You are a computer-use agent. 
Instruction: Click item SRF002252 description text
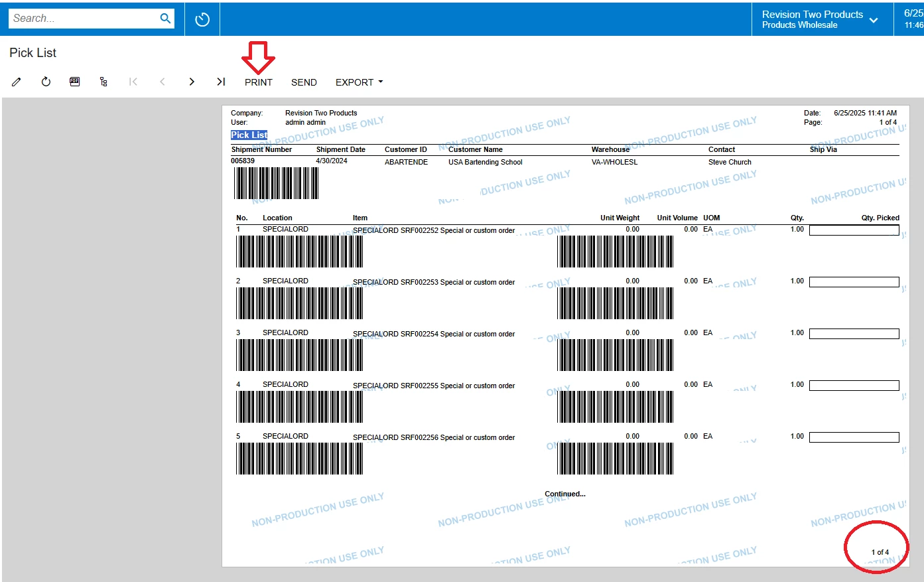(434, 230)
